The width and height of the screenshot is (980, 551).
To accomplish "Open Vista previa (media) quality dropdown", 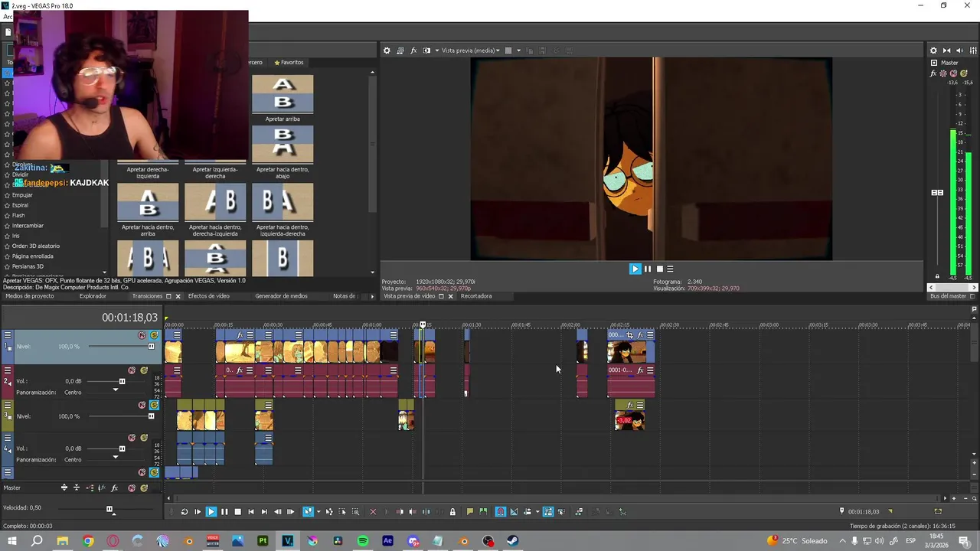I will coord(471,51).
